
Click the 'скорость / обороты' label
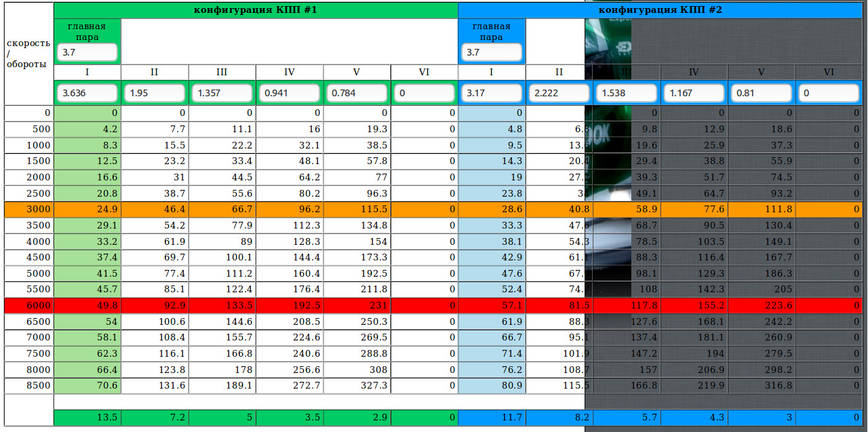click(28, 54)
